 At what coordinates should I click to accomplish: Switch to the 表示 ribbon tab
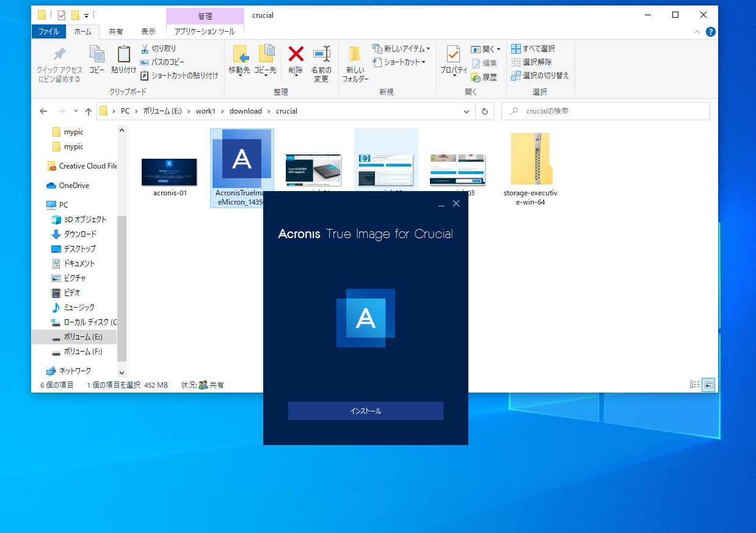tap(148, 31)
